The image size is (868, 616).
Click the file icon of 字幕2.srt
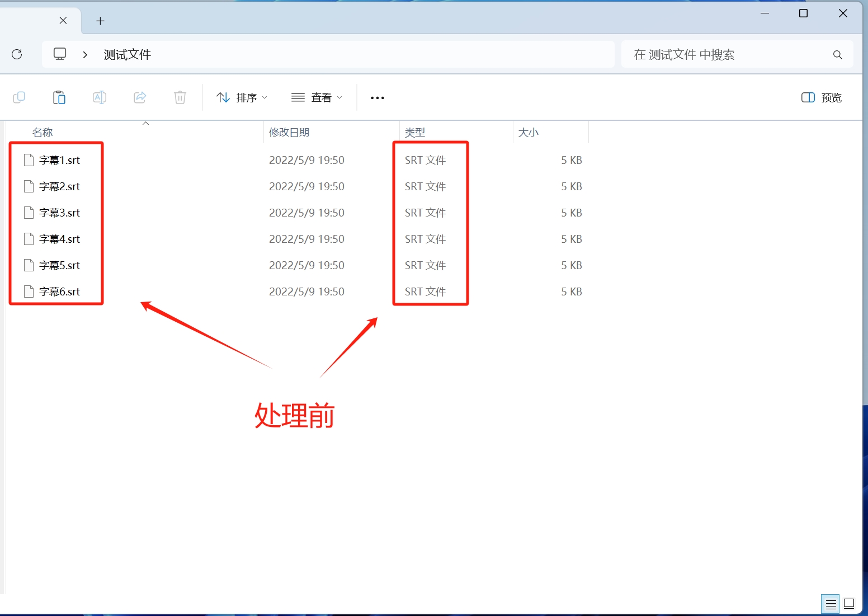[29, 186]
